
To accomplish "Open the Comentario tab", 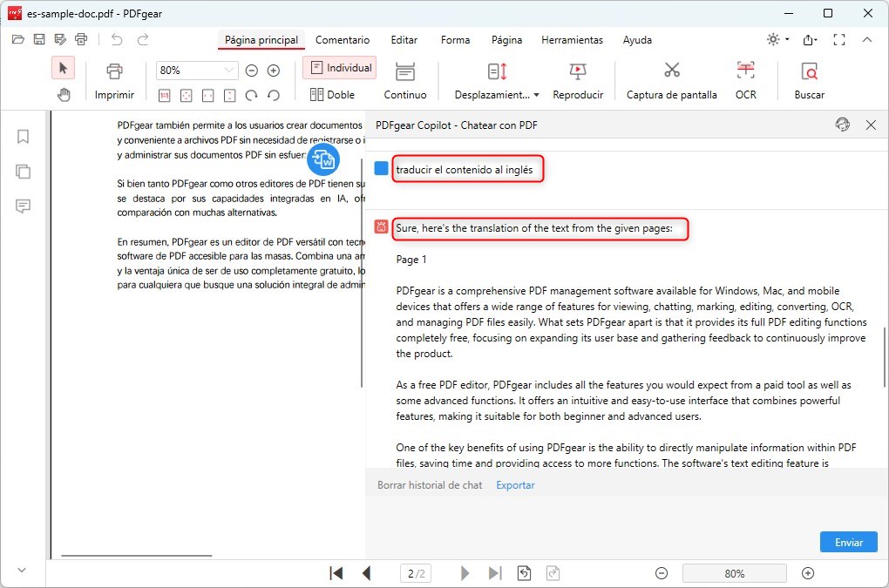I will pos(343,40).
